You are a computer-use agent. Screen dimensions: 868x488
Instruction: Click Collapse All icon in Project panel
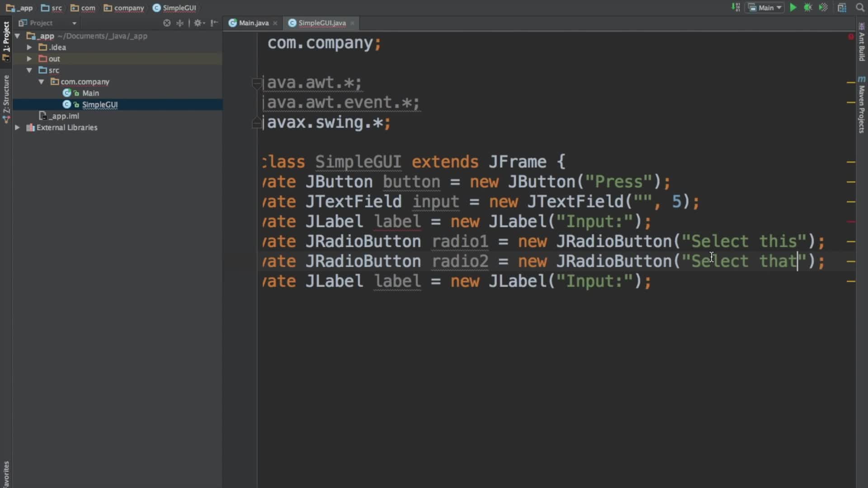click(180, 23)
